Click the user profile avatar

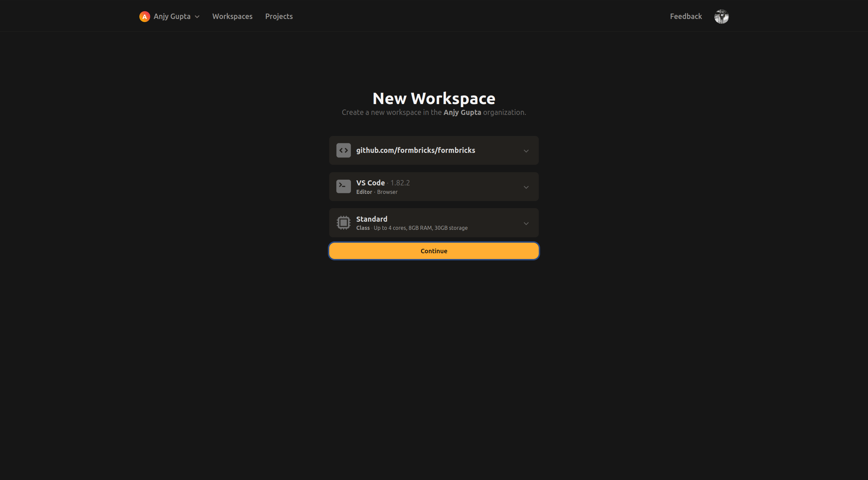(722, 17)
